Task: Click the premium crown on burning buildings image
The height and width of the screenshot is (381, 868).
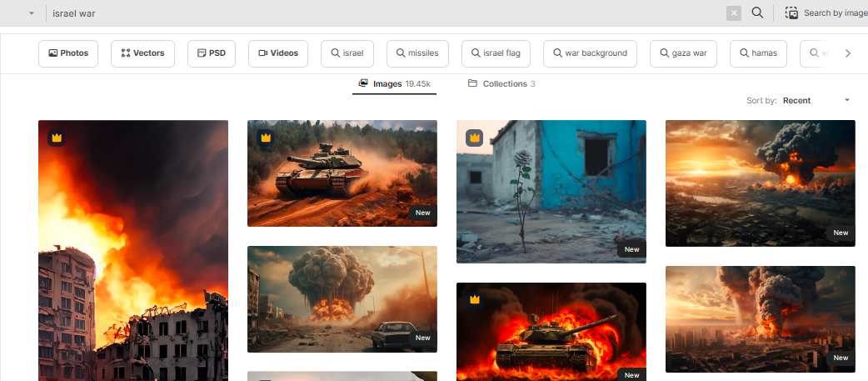Action: tap(57, 138)
